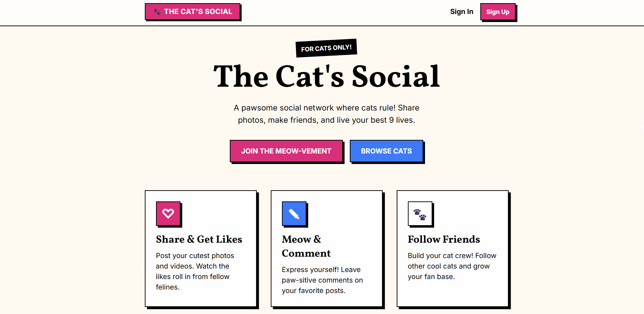The image size is (644, 314).
Task: Select the Share & Get Likes card
Action: click(201, 248)
